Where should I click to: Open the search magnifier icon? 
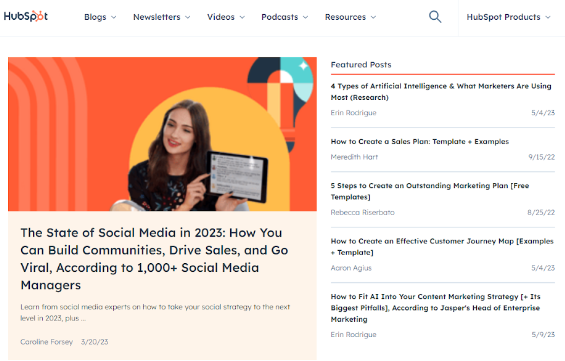(435, 17)
